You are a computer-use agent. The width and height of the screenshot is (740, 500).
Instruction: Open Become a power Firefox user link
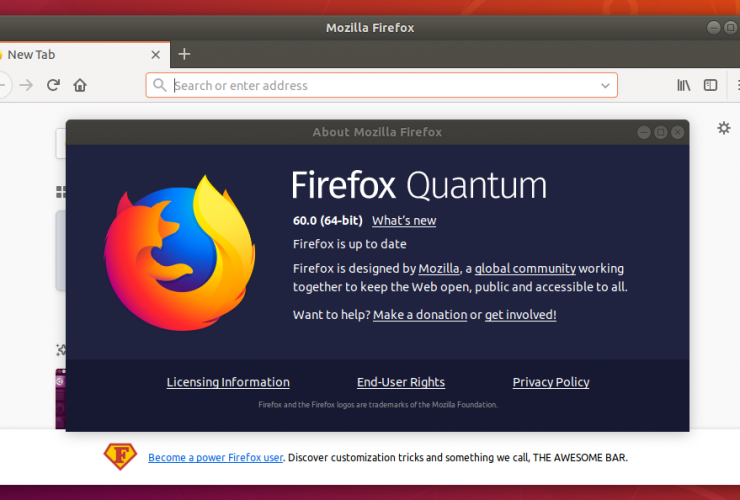(215, 457)
